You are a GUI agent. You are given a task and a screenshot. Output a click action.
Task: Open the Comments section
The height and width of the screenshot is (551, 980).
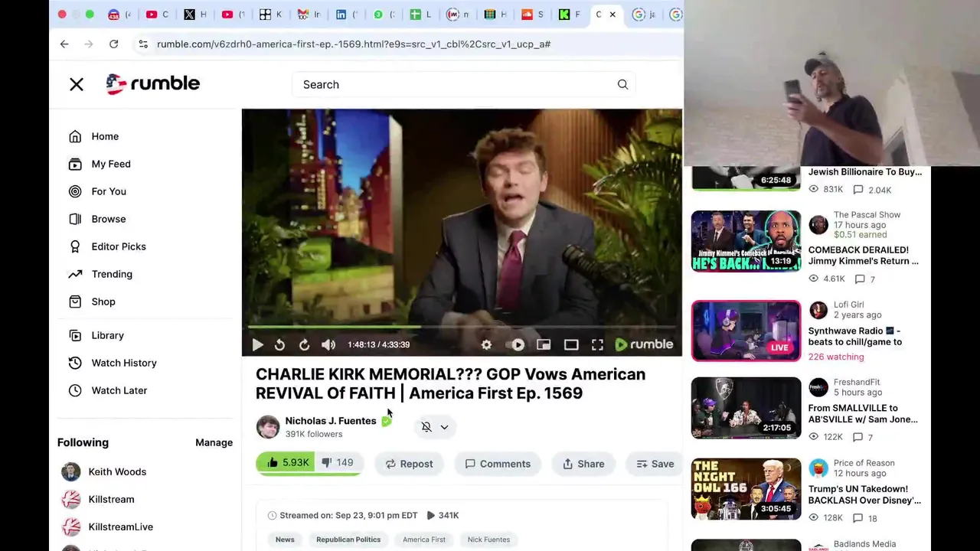(x=498, y=464)
